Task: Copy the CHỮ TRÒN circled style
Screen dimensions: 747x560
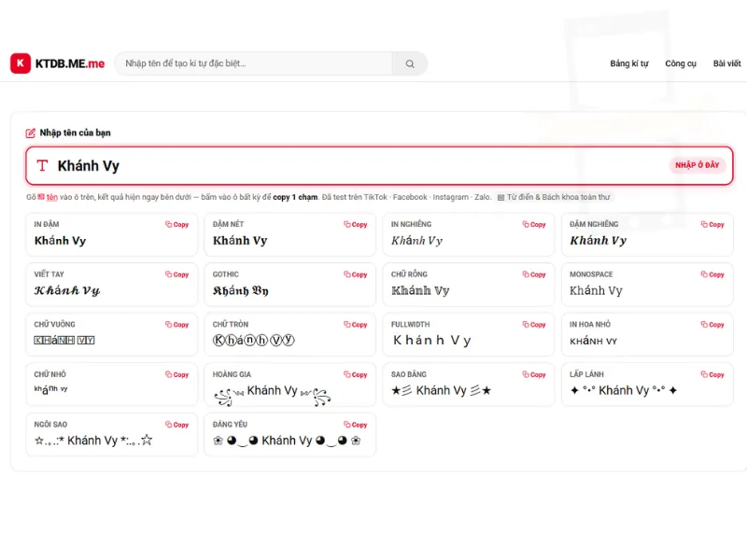Action: point(356,324)
